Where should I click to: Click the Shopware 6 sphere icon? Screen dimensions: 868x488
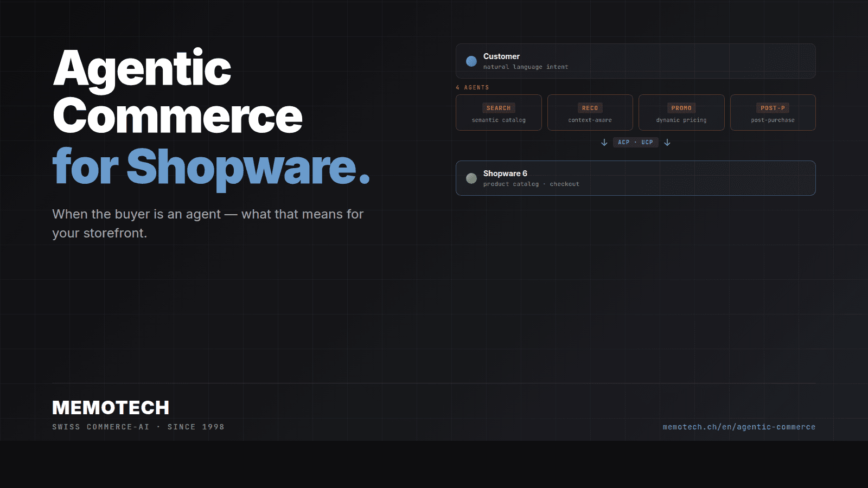click(x=471, y=178)
